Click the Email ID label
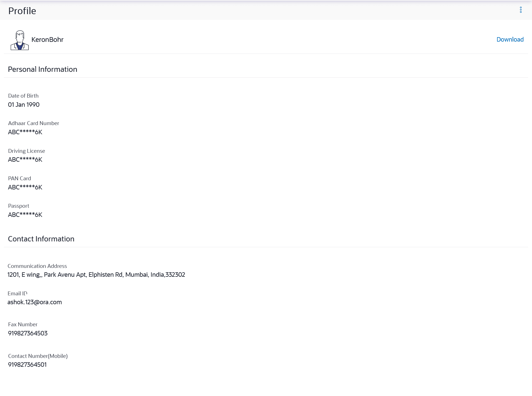Viewport: 532px width, 396px height. point(17,294)
